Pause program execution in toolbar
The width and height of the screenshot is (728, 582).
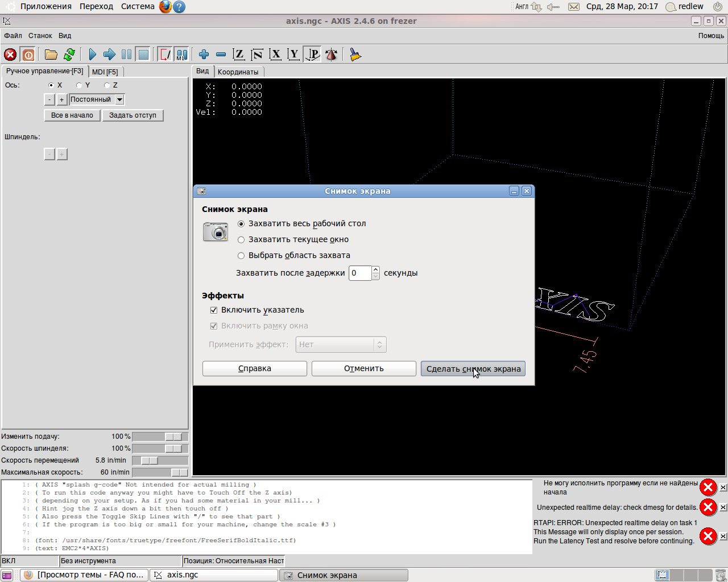point(126,55)
